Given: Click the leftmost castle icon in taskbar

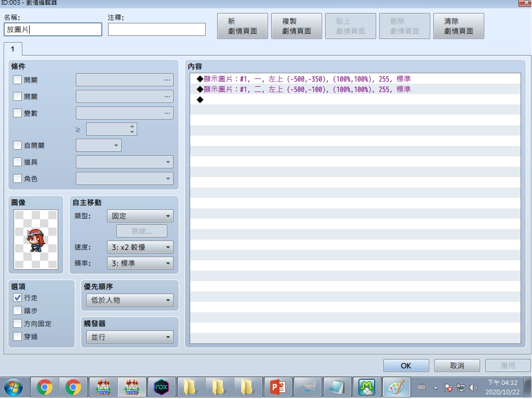Looking at the screenshot, I should click(x=103, y=387).
